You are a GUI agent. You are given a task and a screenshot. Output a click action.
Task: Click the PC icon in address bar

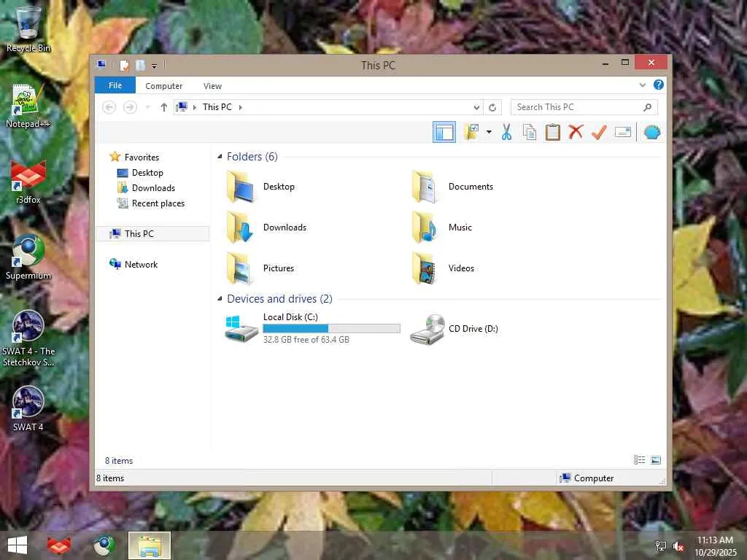182,106
